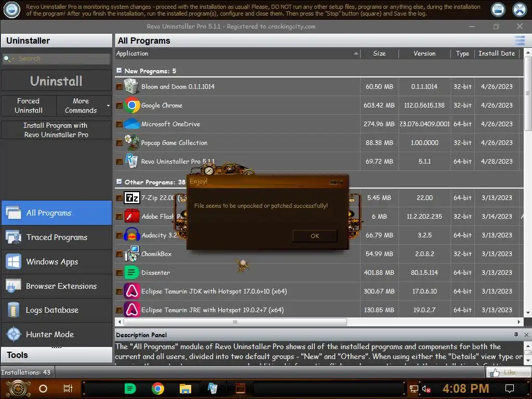
Task: Click the Popcap Game Collection icon
Action: click(x=131, y=142)
